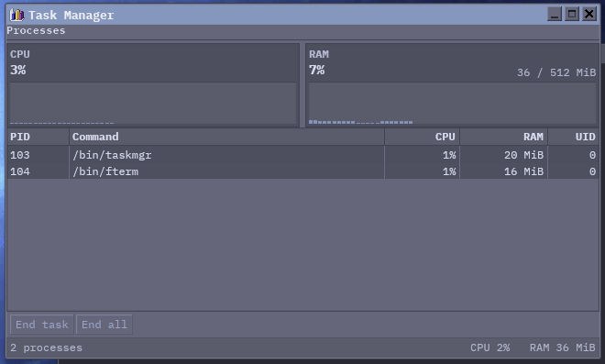Select the /bin/taskmgr process row
Viewport: 605px width, 364px height.
tap(302, 155)
